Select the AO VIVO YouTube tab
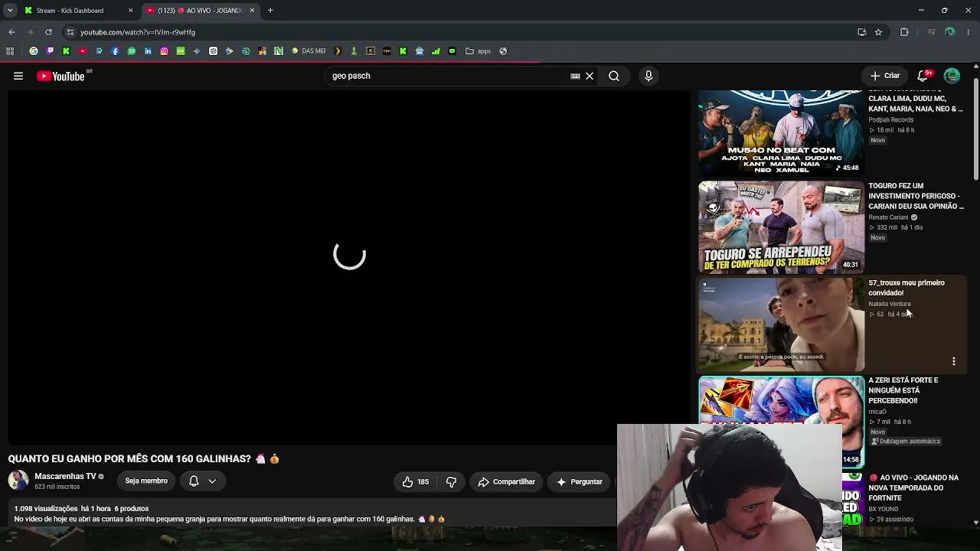 pyautogui.click(x=200, y=11)
